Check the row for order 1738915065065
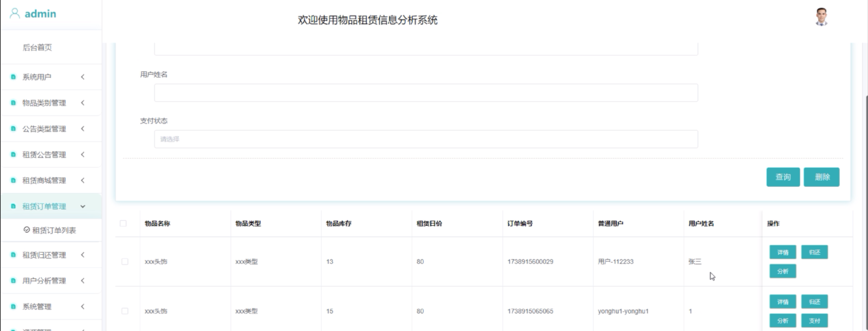The height and width of the screenshot is (331, 868). point(125,311)
